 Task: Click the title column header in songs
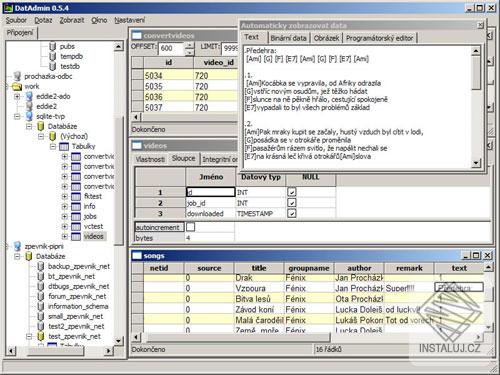(259, 268)
